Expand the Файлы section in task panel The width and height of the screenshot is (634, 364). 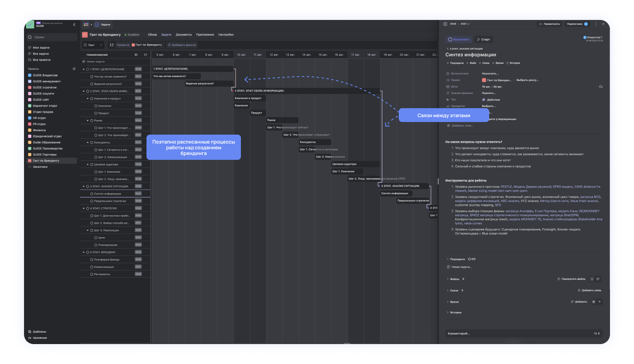(448, 279)
